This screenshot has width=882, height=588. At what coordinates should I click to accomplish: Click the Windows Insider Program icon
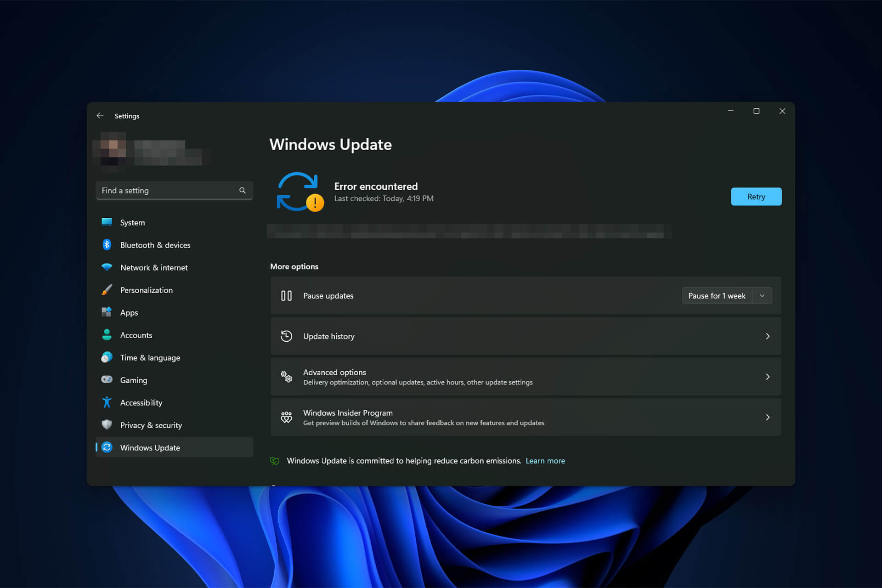pos(286,417)
